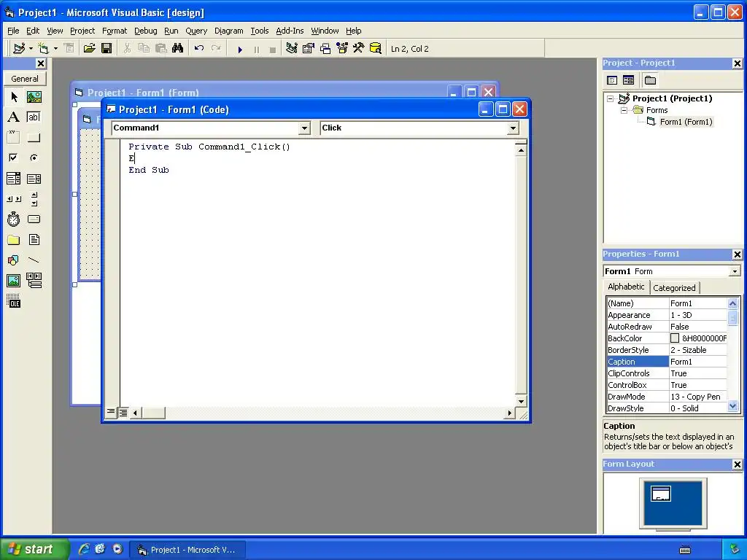Screen dimensions: 747x560
Task: Collapse the Forms folder node
Action: pos(624,110)
